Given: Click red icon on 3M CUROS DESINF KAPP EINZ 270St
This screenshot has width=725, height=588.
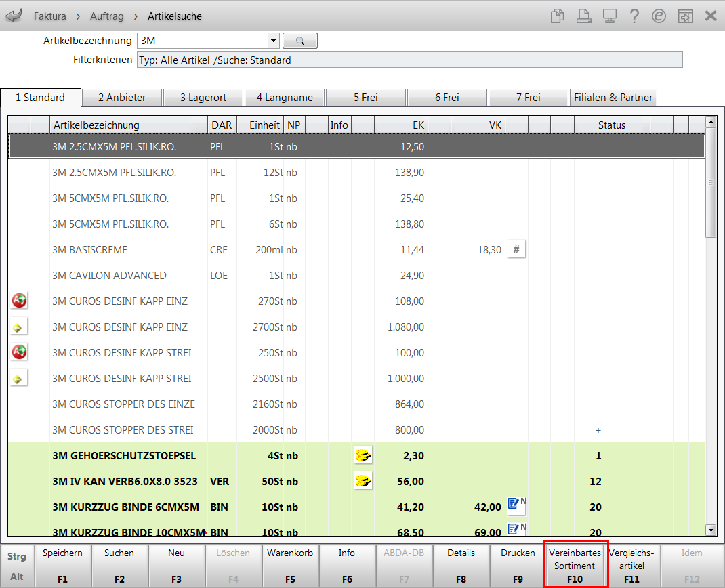Looking at the screenshot, I should [19, 301].
